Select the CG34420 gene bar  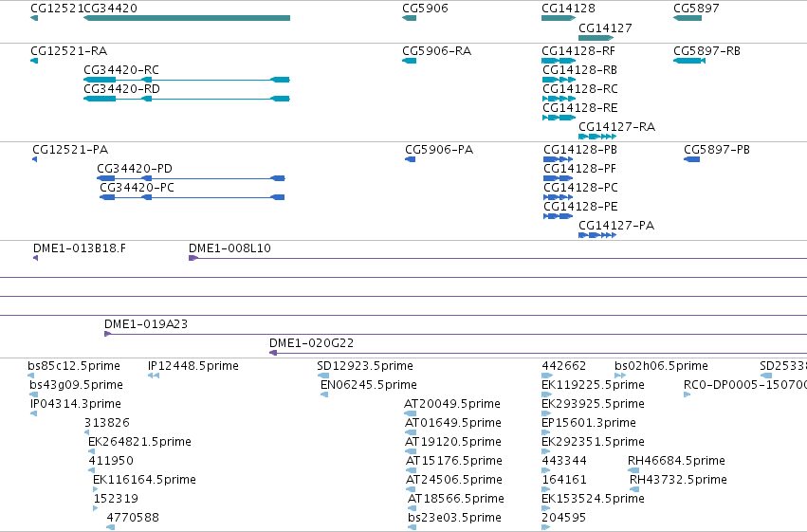pos(186,18)
